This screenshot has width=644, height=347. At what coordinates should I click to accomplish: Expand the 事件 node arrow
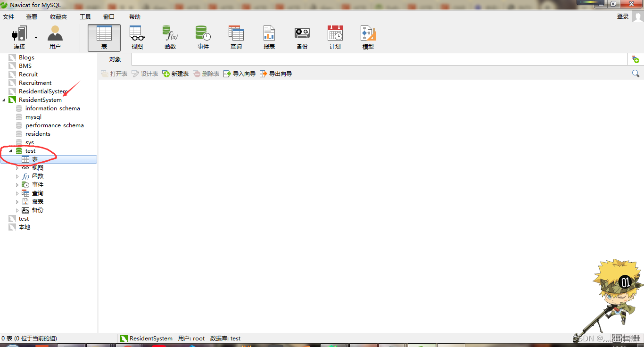[17, 185]
